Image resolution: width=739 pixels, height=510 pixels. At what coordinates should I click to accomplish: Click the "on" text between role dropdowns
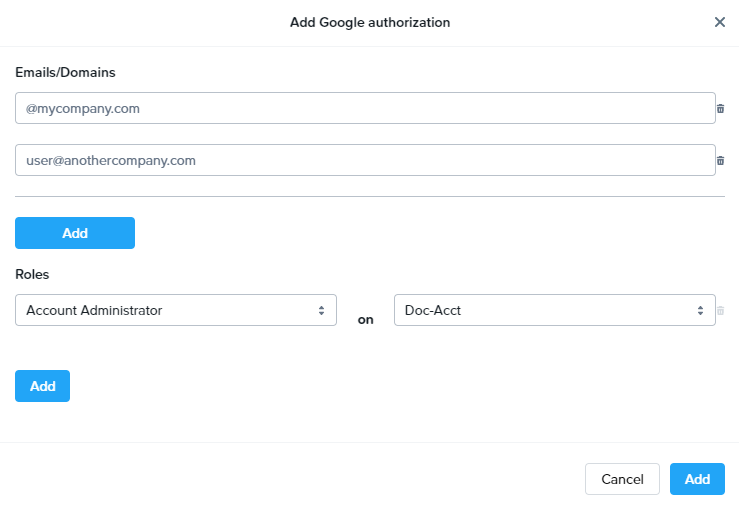(x=366, y=320)
